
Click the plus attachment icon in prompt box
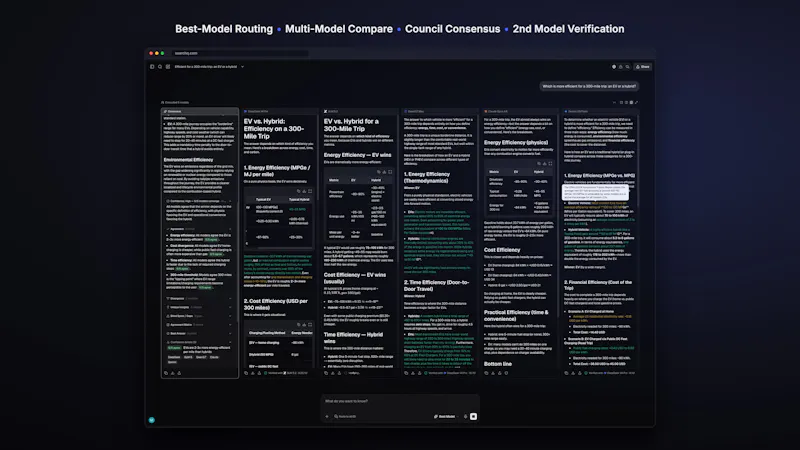click(x=327, y=416)
